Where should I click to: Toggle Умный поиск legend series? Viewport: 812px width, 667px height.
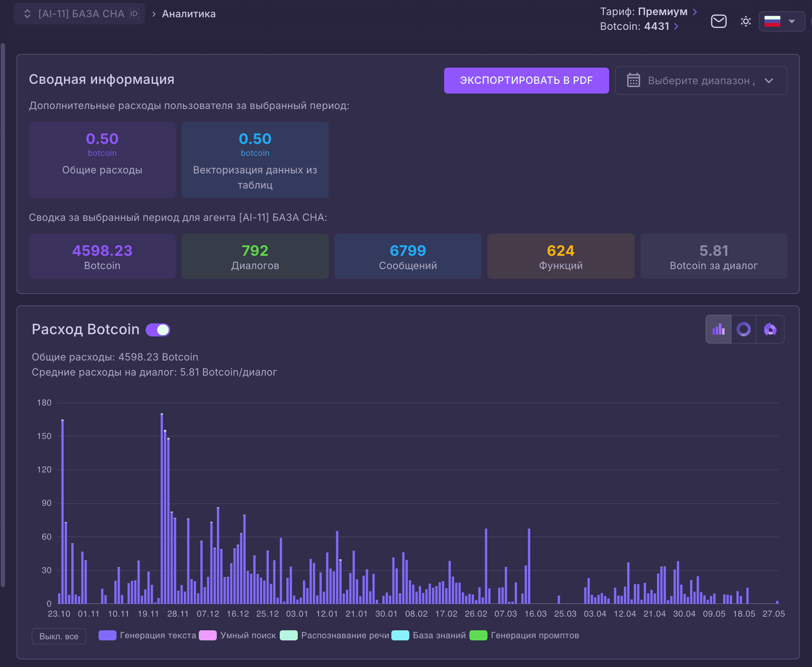[238, 635]
